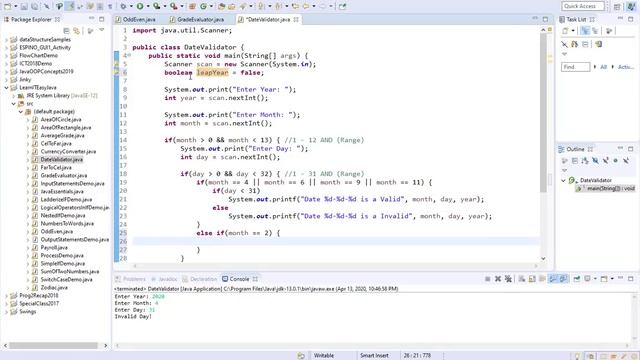Screen dimensions: 640x360
Task: Click Collapse All in Package Explorer
Action: [67, 31]
